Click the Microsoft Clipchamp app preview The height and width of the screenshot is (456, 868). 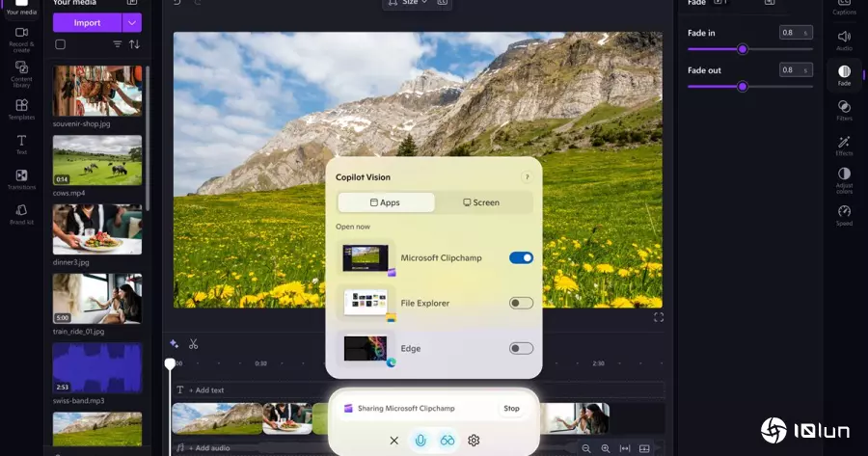click(x=366, y=257)
